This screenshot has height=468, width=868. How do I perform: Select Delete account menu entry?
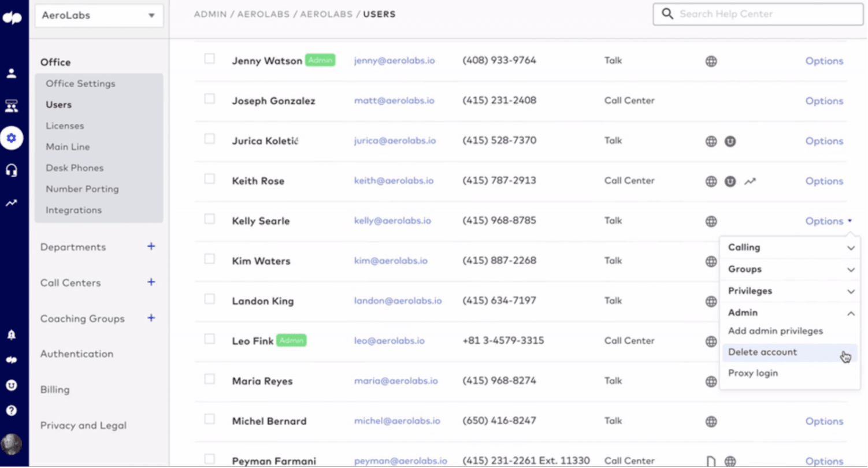pyautogui.click(x=790, y=352)
